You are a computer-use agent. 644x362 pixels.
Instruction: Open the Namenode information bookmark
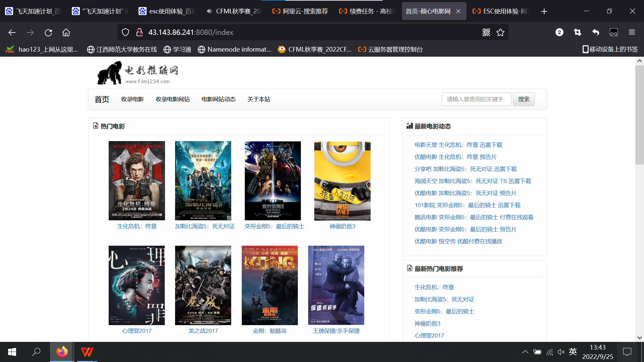tap(234, 49)
